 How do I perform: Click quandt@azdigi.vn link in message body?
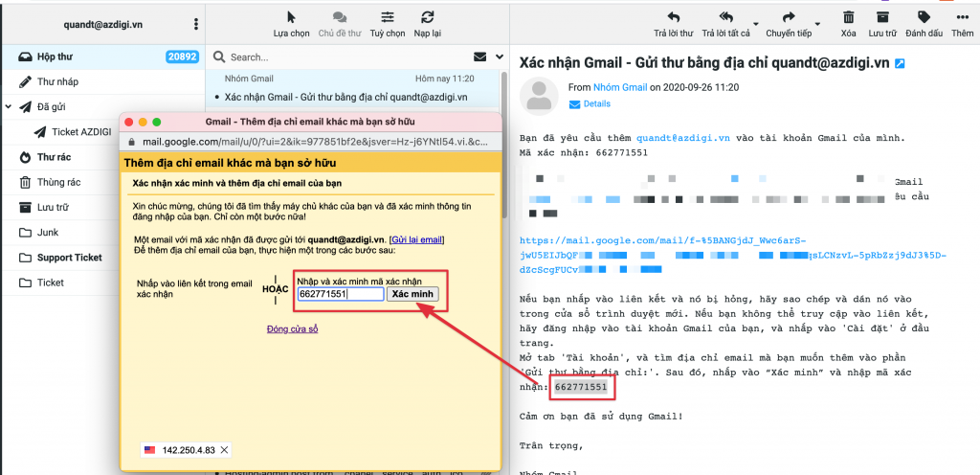point(683,138)
